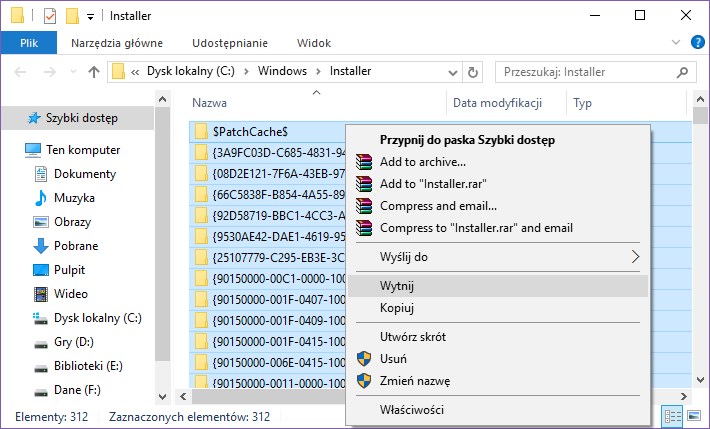Choose Usuń with the shield icon
The image size is (710, 429).
pos(498,359)
